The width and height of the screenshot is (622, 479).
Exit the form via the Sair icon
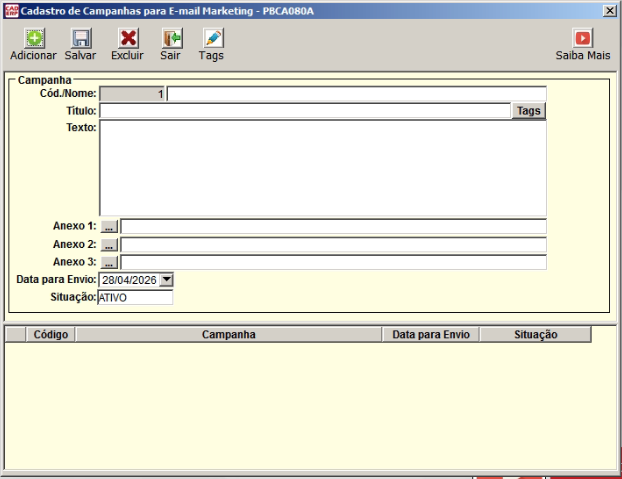tap(172, 38)
